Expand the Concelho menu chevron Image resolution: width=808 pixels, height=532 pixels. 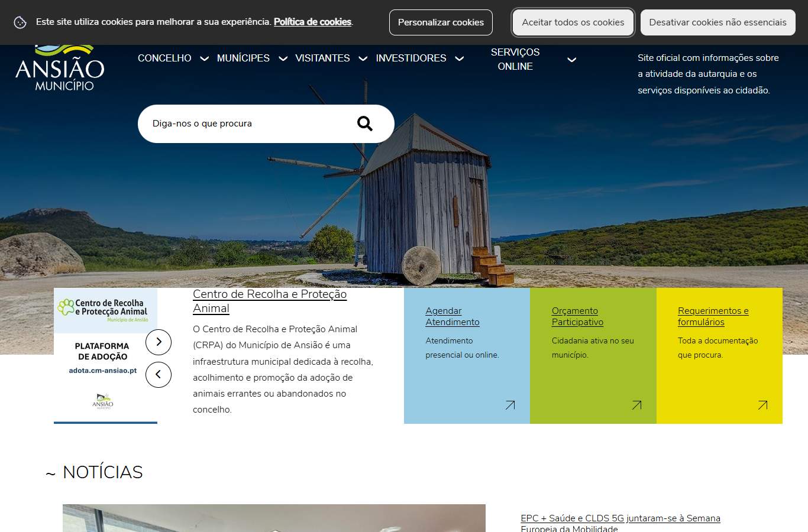coord(205,59)
